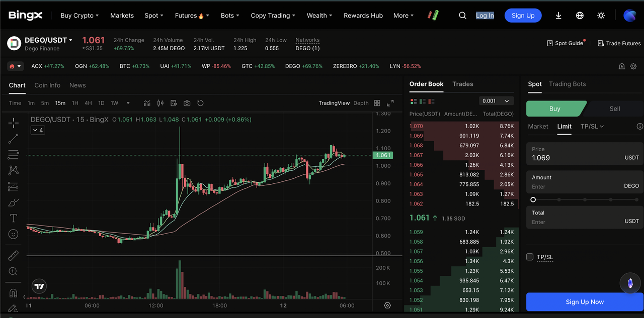The image size is (644, 318).
Task: Click the Log In link
Action: pyautogui.click(x=485, y=16)
